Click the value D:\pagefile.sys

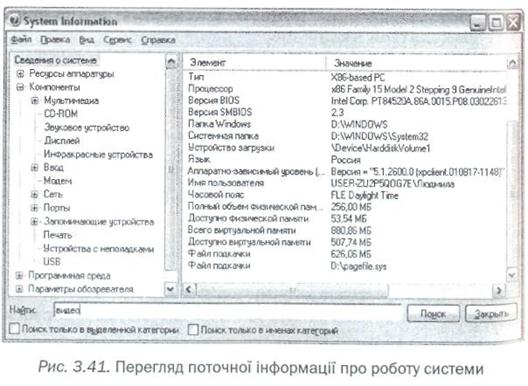click(x=359, y=266)
